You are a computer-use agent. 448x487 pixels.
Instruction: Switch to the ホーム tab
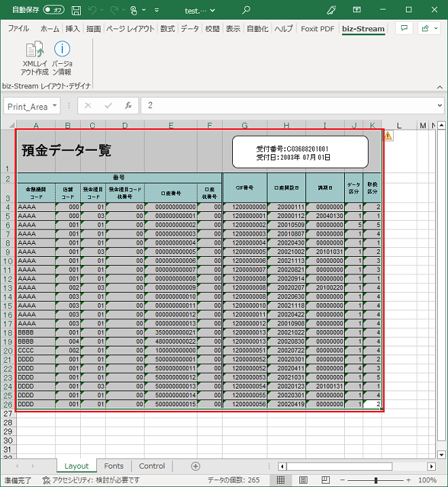(50, 29)
